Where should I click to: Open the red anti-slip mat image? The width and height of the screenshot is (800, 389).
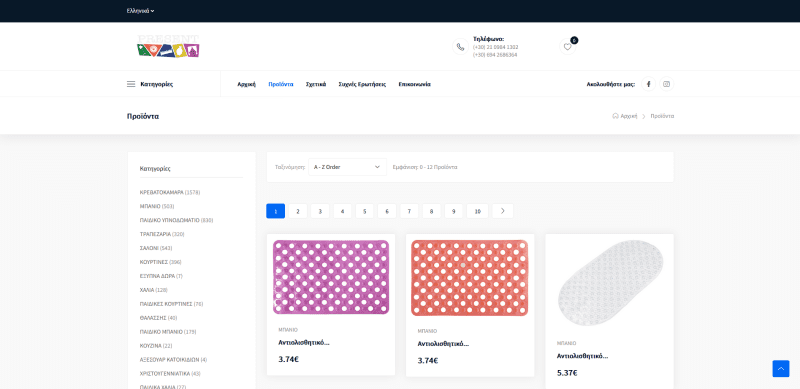(470, 278)
